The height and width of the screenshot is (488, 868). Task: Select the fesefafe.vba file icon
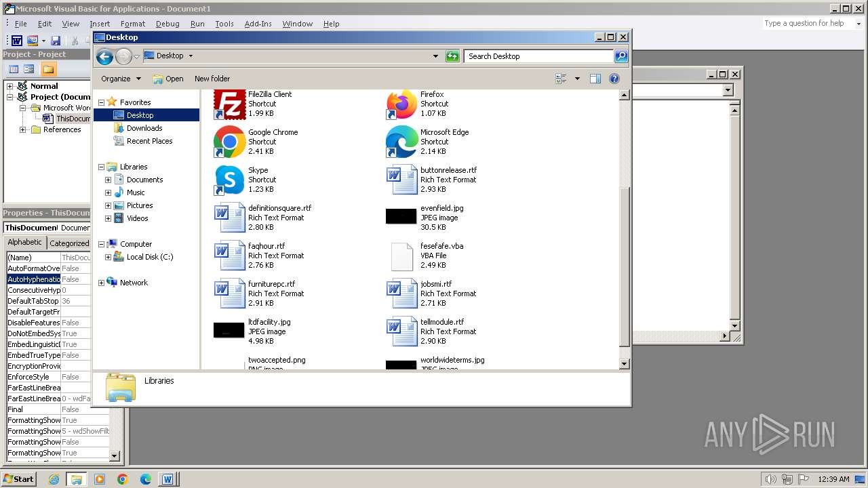coord(401,256)
